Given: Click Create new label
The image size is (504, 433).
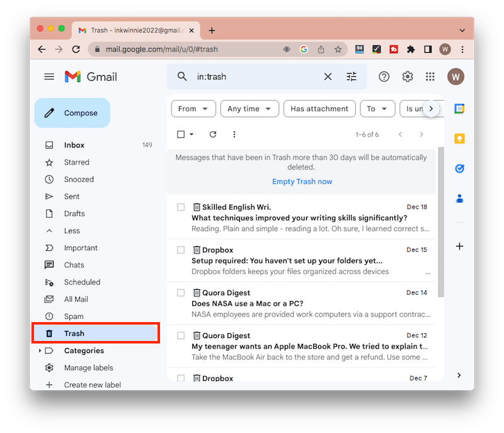Looking at the screenshot, I should point(92,384).
